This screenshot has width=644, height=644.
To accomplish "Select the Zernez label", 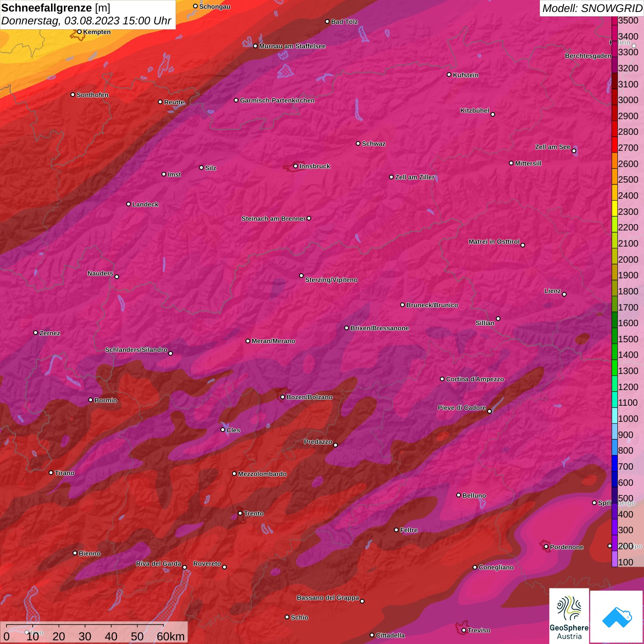I will click(x=50, y=333).
